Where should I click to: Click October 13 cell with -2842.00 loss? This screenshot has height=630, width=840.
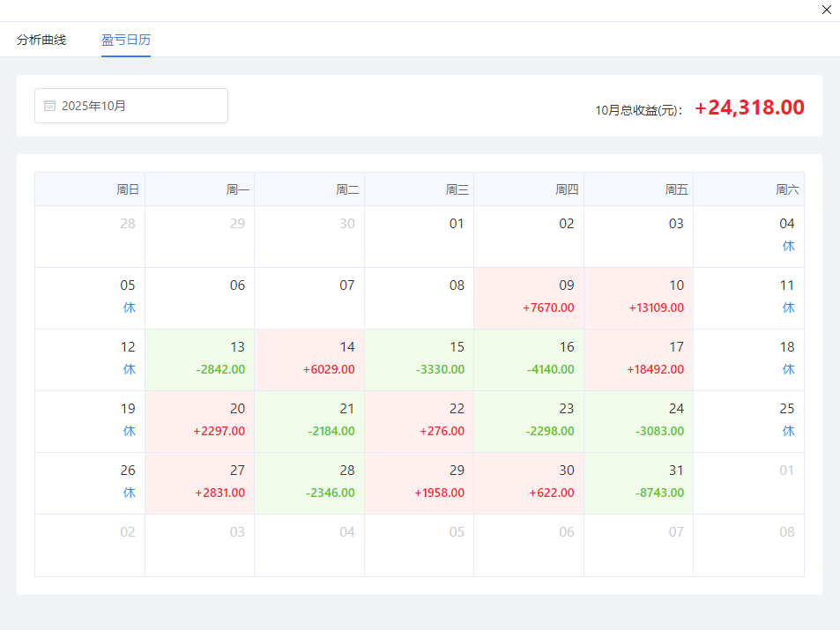tap(200, 359)
